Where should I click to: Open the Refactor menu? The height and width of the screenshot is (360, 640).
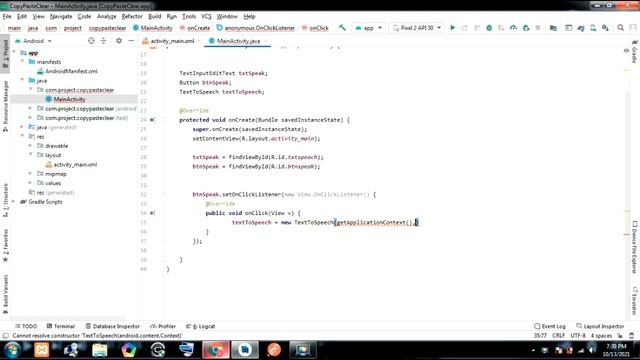point(132,16)
